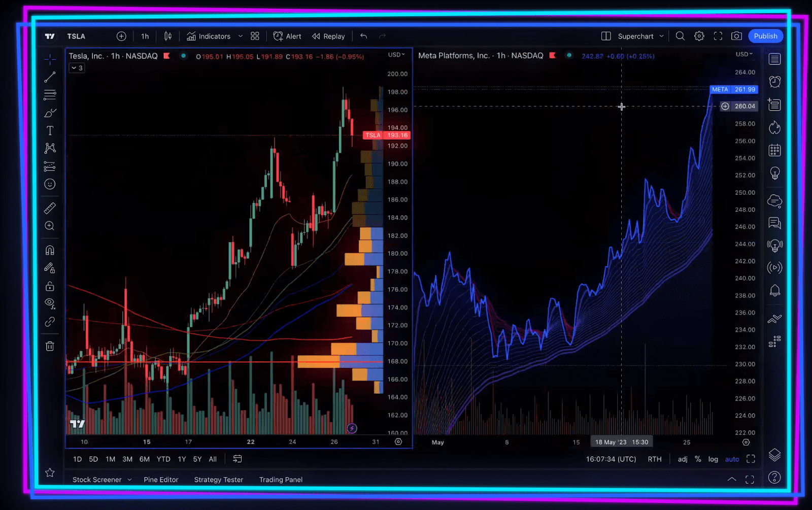Open the 1h interval dropdown
Viewport: 812px width, 510px height.
[145, 36]
